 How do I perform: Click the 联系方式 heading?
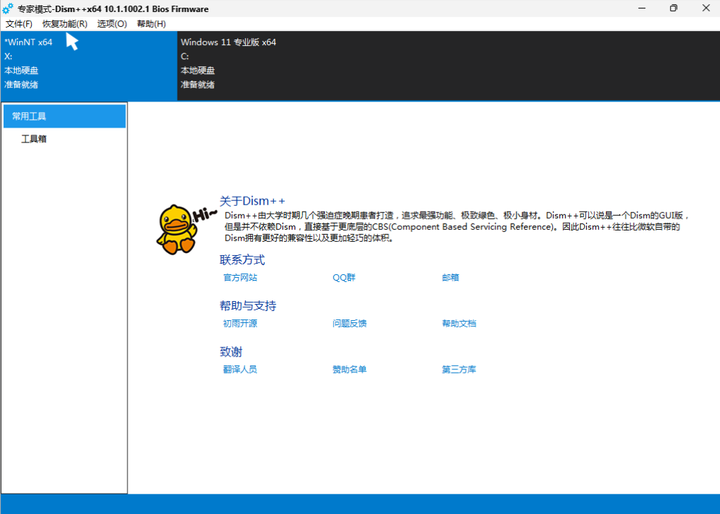pos(242,260)
